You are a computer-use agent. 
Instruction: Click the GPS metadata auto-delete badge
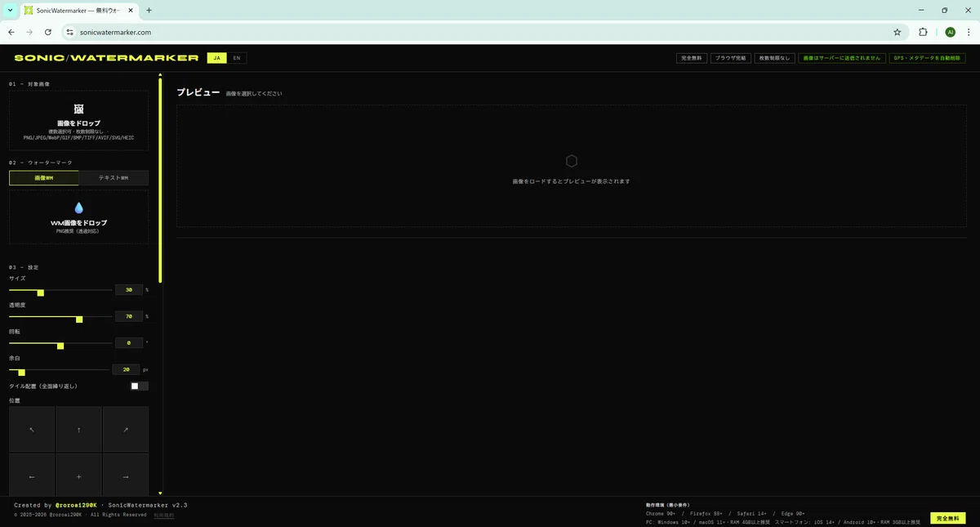[x=927, y=58]
